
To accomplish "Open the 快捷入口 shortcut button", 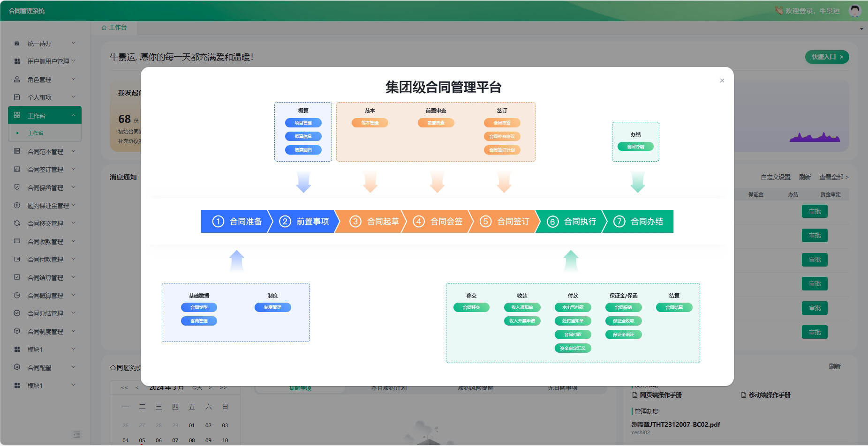I will click(827, 57).
